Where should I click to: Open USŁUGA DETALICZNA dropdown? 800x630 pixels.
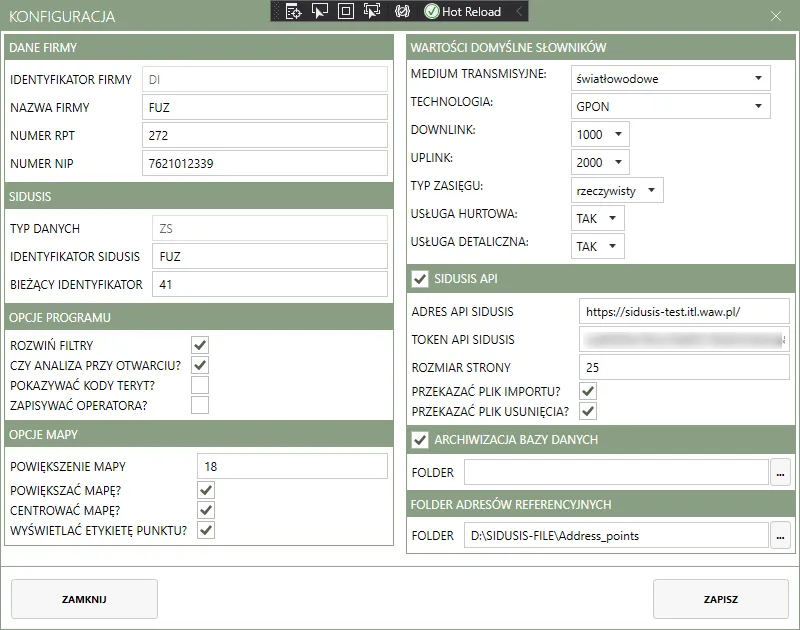tap(597, 246)
